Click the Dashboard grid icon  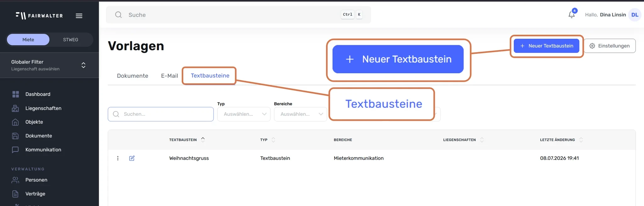(x=15, y=94)
